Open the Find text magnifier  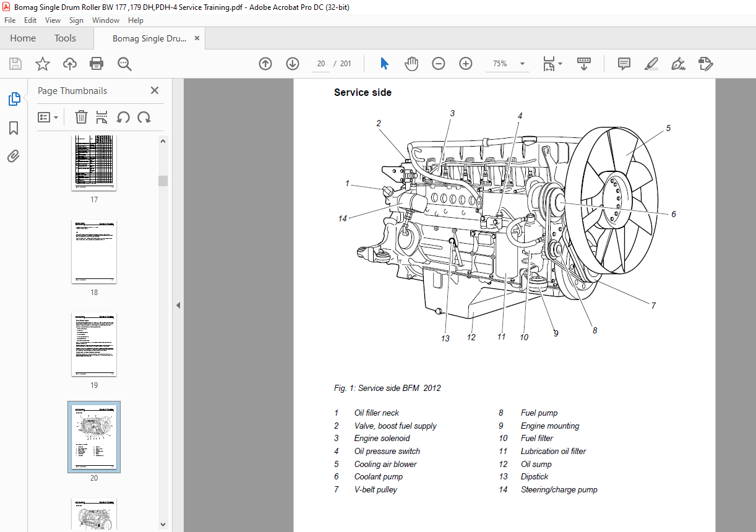pyautogui.click(x=124, y=64)
